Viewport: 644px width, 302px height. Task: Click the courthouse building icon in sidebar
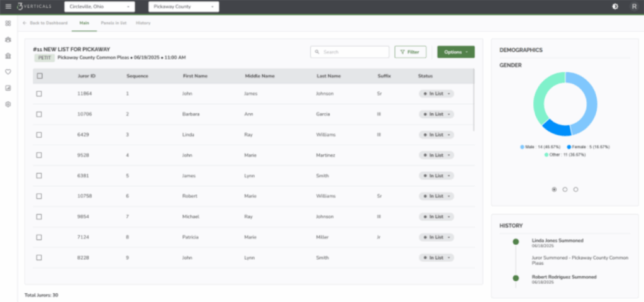[x=8, y=56]
